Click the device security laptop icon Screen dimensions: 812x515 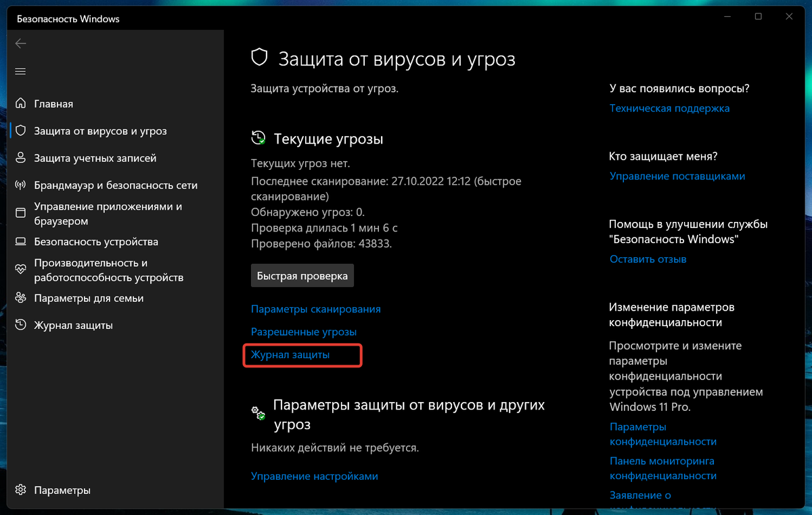click(21, 242)
